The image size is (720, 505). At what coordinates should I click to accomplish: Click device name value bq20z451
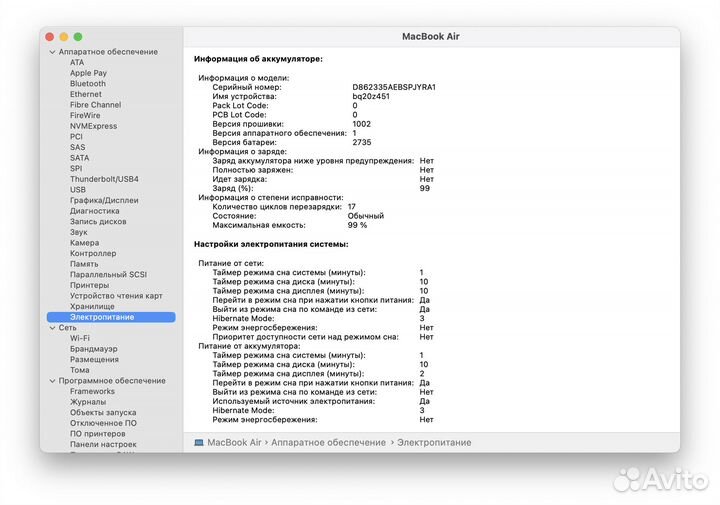point(371,96)
